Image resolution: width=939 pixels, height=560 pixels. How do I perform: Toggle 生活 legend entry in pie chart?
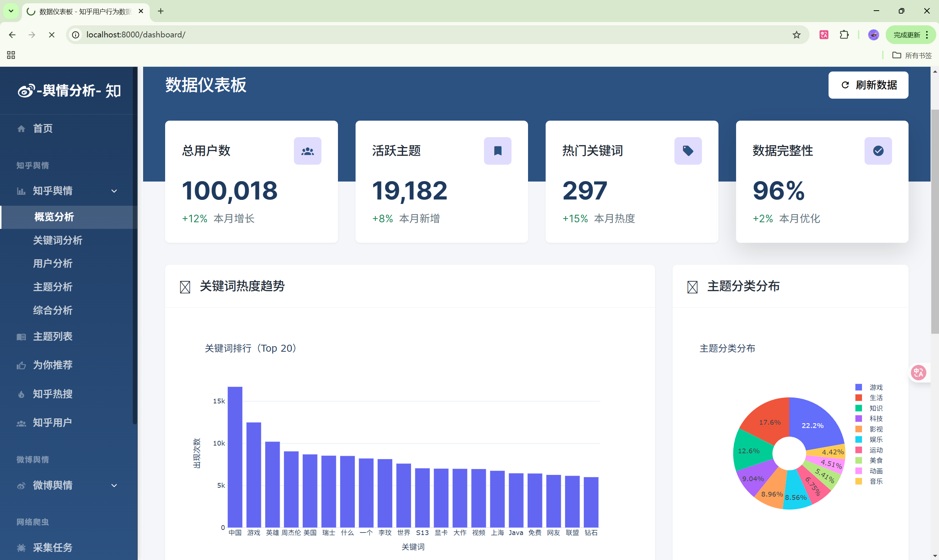tap(875, 398)
